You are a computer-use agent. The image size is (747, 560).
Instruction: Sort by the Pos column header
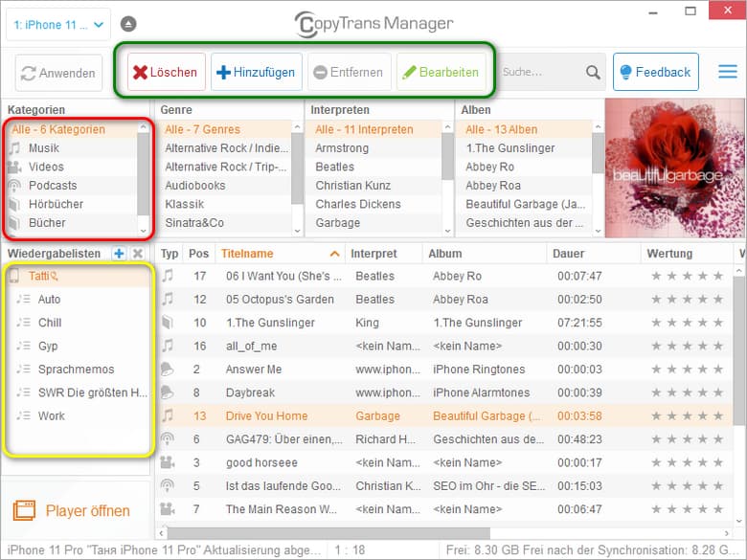(198, 254)
